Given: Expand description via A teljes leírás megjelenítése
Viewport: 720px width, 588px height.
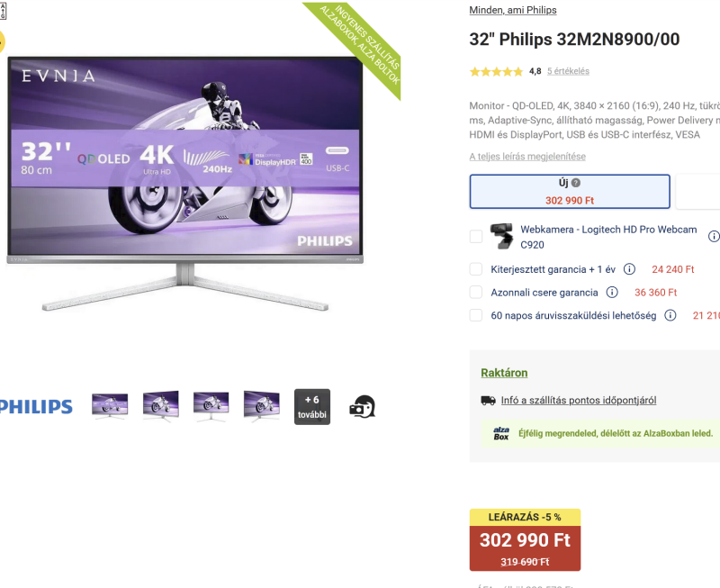Looking at the screenshot, I should point(527,157).
